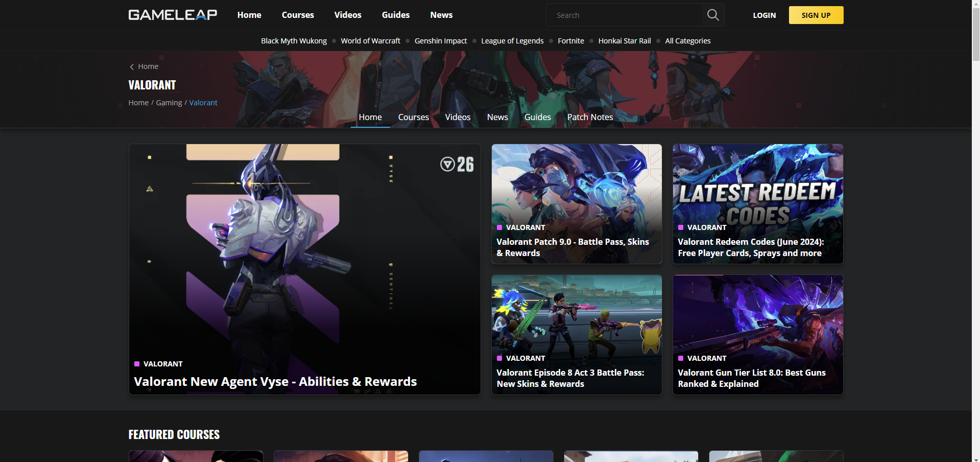Open Courses in the top navigation
This screenshot has width=980, height=462.
pyautogui.click(x=298, y=15)
